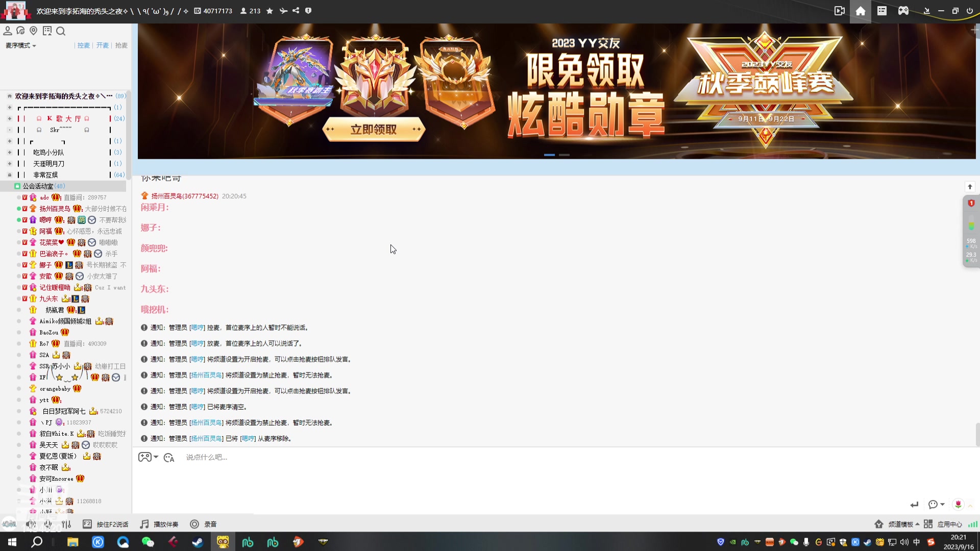This screenshot has width=980, height=551.
Task: Go to the home icon in title bar
Action: pyautogui.click(x=861, y=11)
